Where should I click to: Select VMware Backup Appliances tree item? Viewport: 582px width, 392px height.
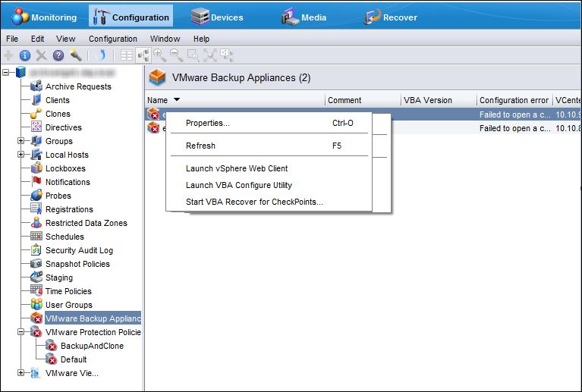[x=93, y=318]
